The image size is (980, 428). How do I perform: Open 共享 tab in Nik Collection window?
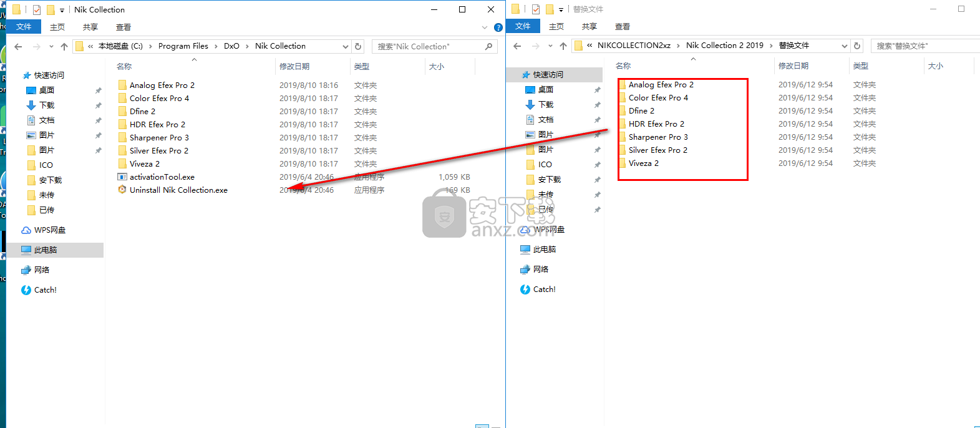point(90,27)
